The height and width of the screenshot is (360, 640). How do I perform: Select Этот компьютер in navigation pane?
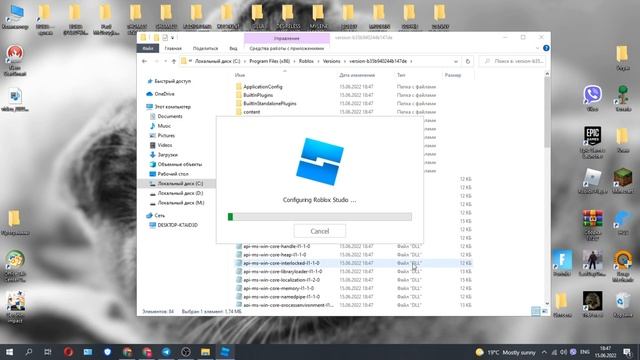pos(172,107)
